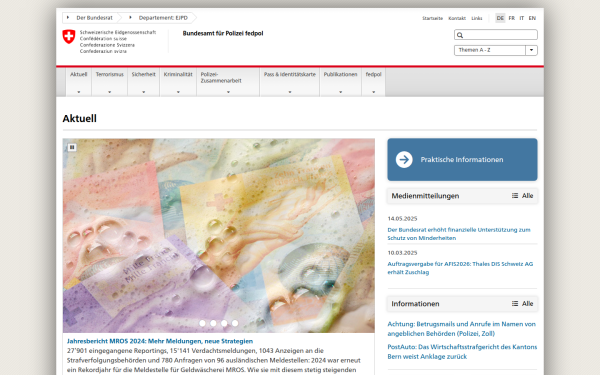Viewport: 600px width, 375px height.
Task: Select the third carousel slide dot
Action: (x=224, y=323)
